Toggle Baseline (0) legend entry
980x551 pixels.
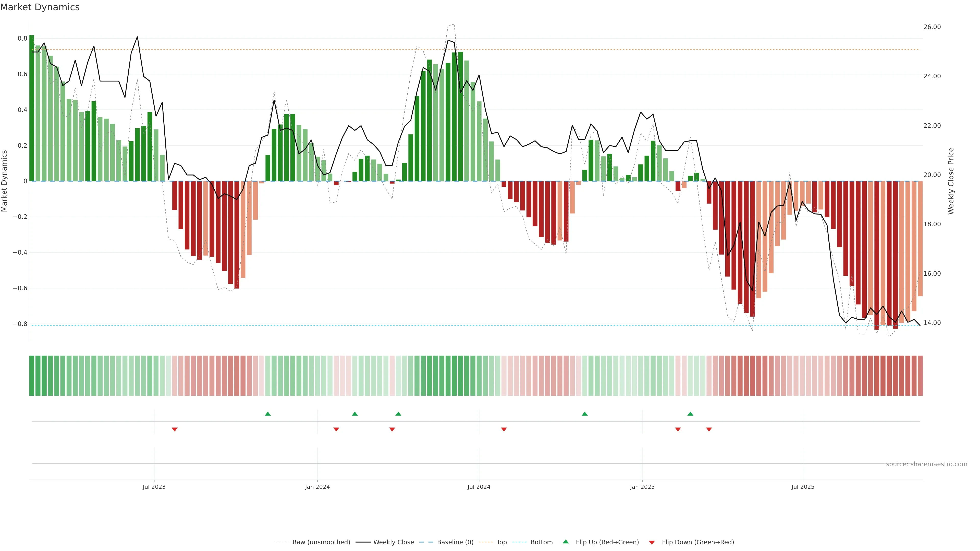[x=455, y=542]
